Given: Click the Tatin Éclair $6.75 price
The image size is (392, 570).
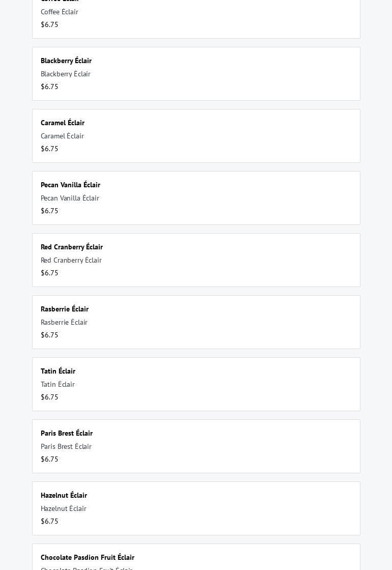Looking at the screenshot, I should [49, 397].
